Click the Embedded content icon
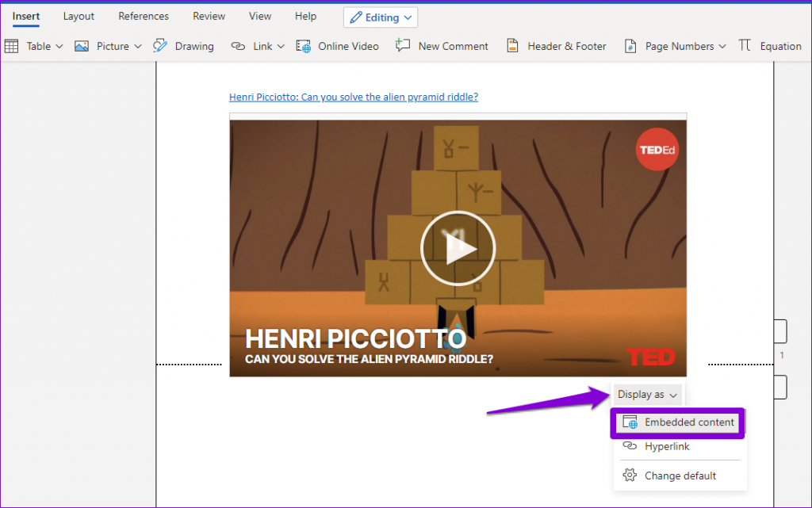Screen dimensions: 812x508 (630, 422)
